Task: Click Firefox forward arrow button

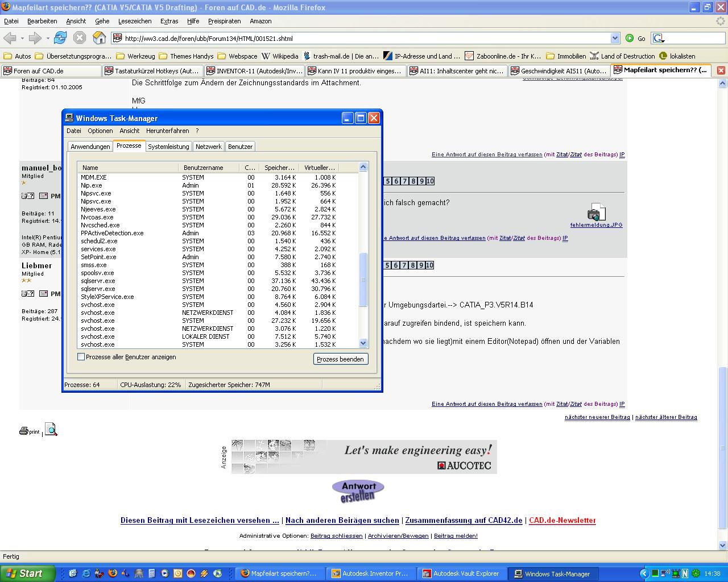Action: (x=35, y=38)
